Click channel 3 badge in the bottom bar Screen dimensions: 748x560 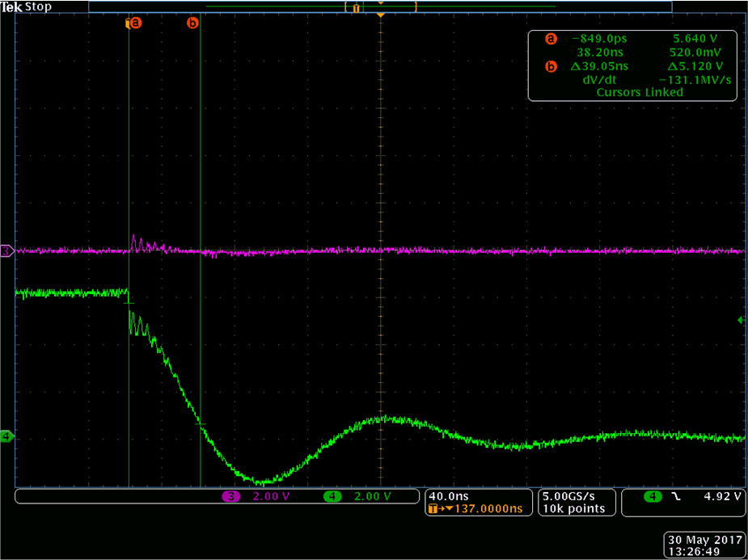(x=231, y=496)
